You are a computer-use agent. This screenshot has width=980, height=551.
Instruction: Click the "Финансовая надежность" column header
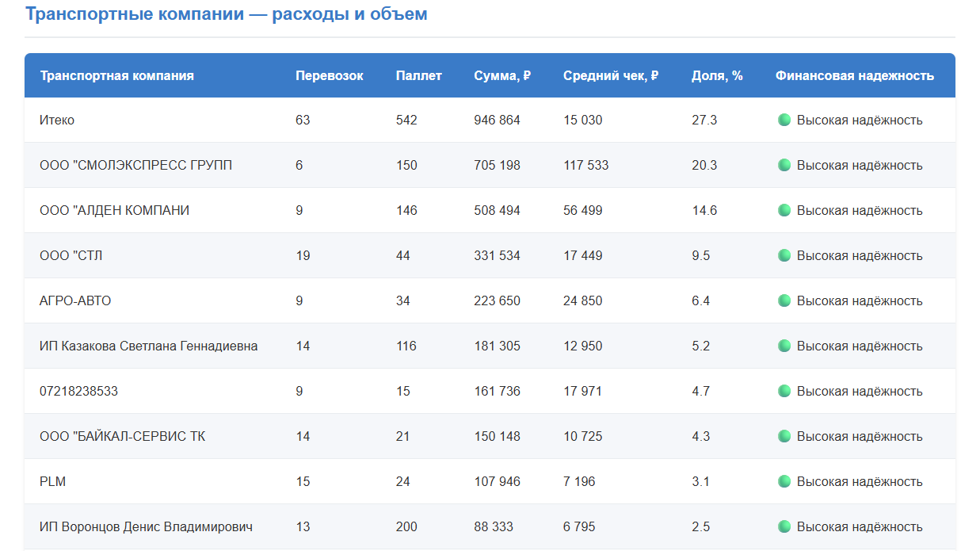[x=855, y=76]
